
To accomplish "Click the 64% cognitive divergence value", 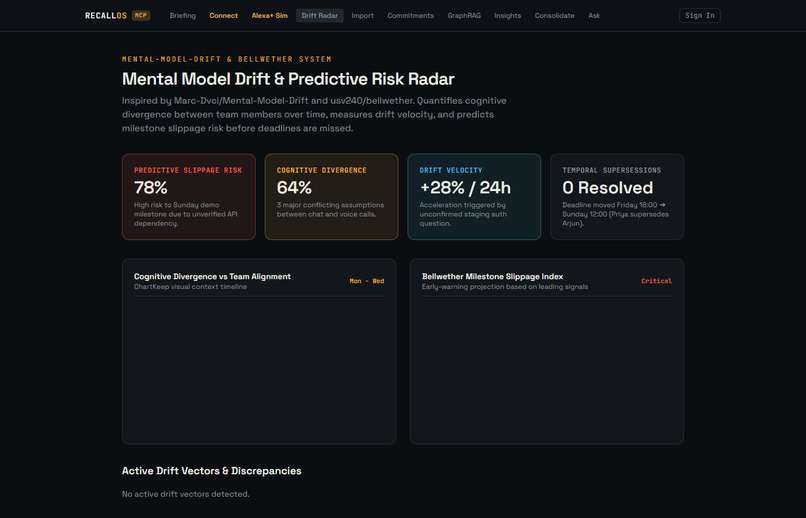I will (x=294, y=188).
